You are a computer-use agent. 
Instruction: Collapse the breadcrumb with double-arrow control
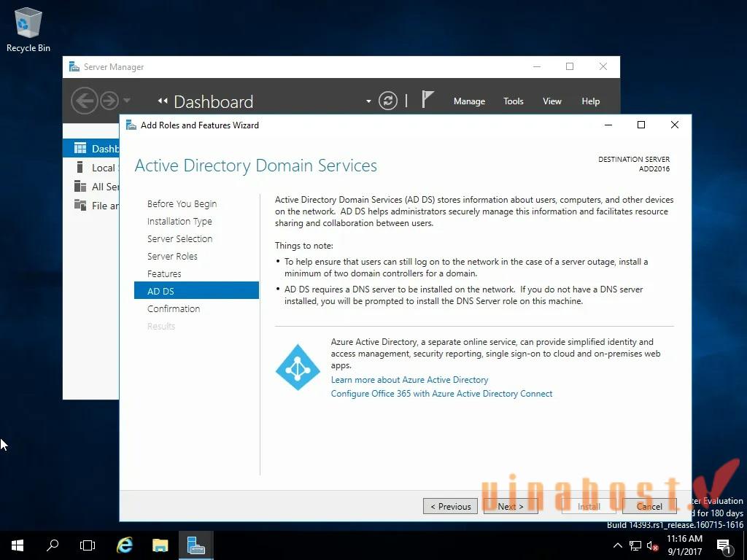[164, 101]
